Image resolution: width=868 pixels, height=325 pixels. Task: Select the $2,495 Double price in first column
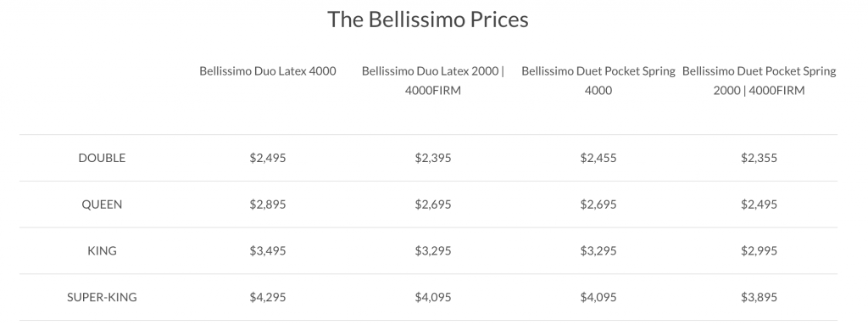click(x=267, y=158)
